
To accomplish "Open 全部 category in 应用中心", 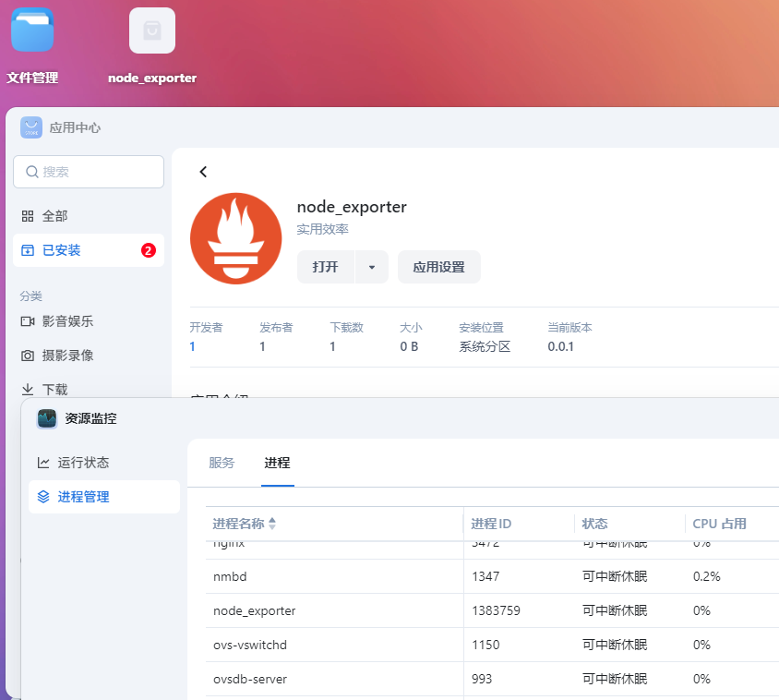I will coord(89,216).
